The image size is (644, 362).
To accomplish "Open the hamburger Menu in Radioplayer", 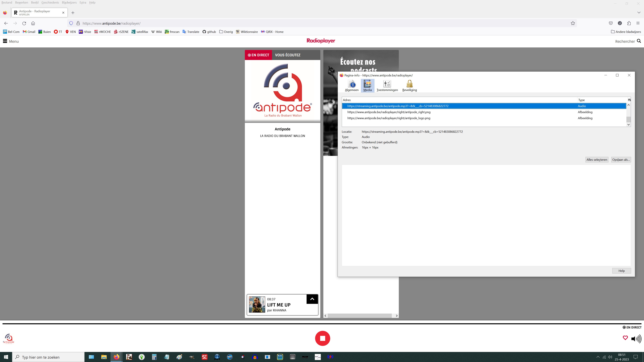I will click(x=11, y=41).
